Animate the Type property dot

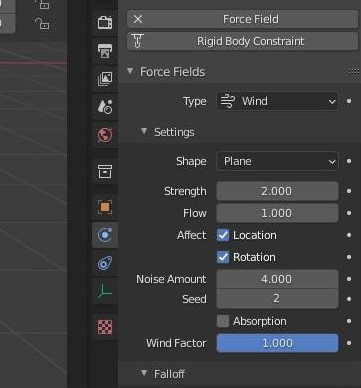349,101
